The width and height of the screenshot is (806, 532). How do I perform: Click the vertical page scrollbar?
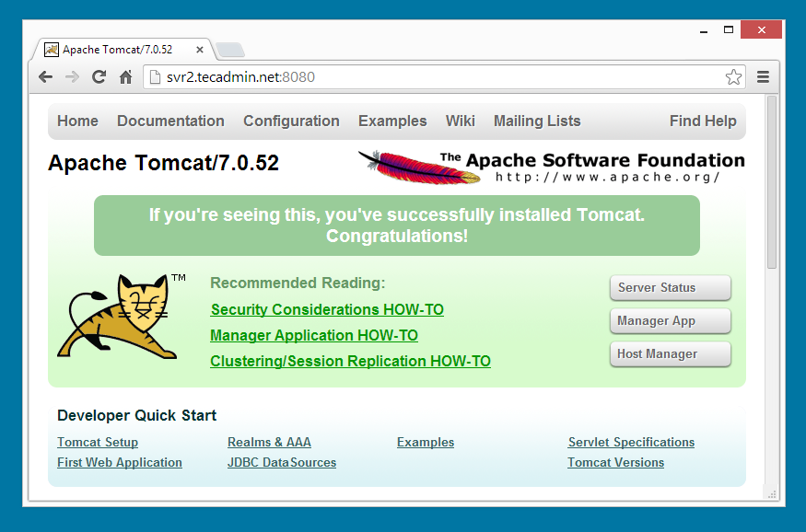[772, 184]
